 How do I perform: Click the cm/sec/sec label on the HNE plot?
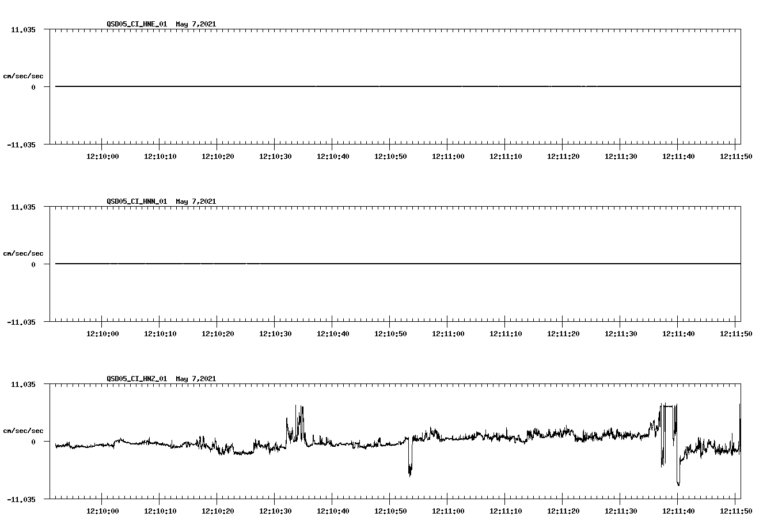click(x=24, y=75)
